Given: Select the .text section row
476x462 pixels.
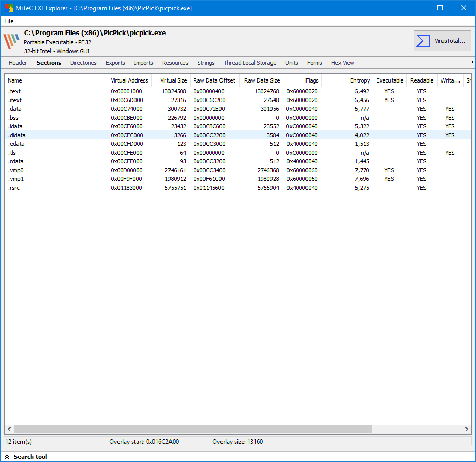Looking at the screenshot, I should click(x=237, y=91).
